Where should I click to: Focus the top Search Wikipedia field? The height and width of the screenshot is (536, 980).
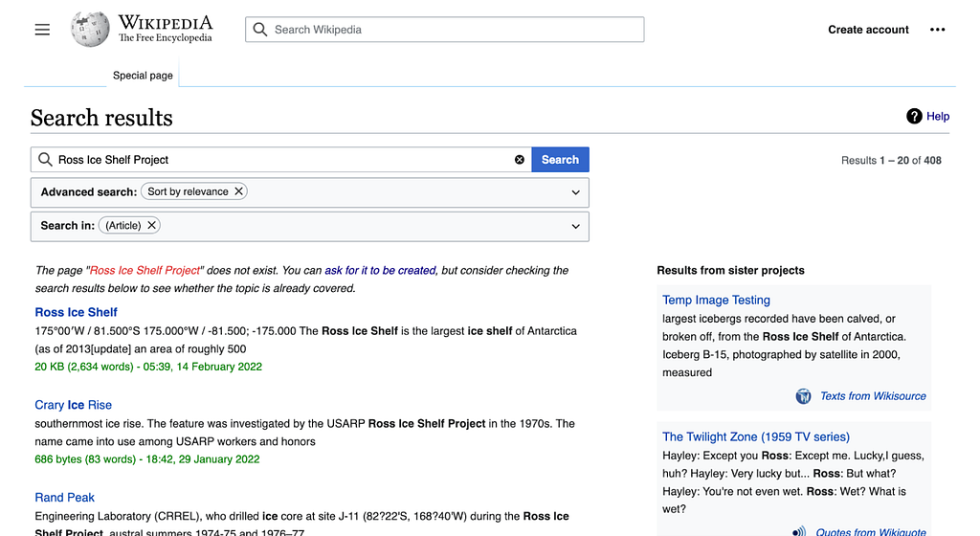pyautogui.click(x=444, y=30)
